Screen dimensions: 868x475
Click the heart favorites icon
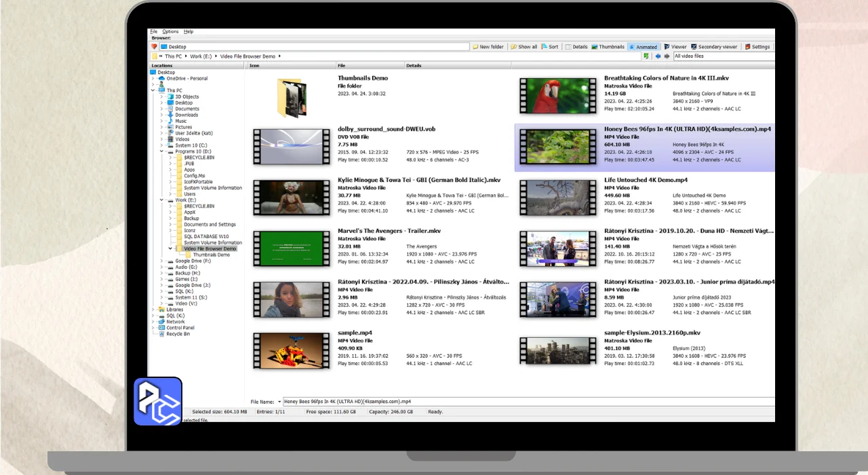154,47
